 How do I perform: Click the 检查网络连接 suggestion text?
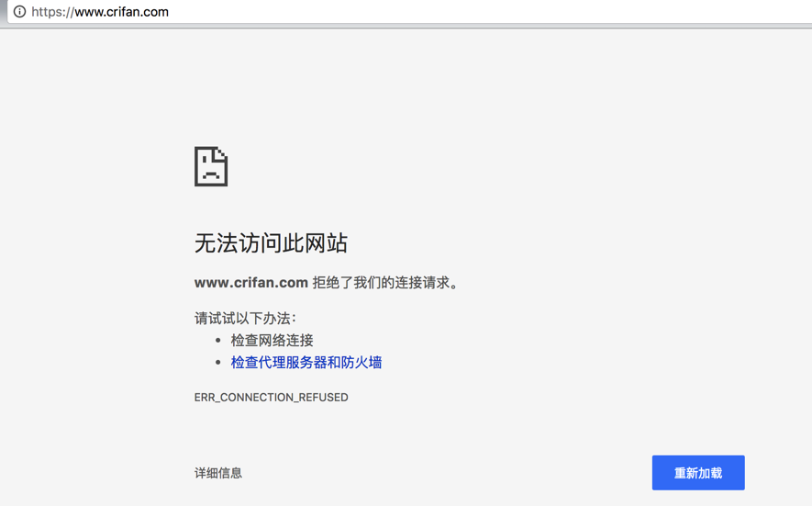(x=272, y=340)
